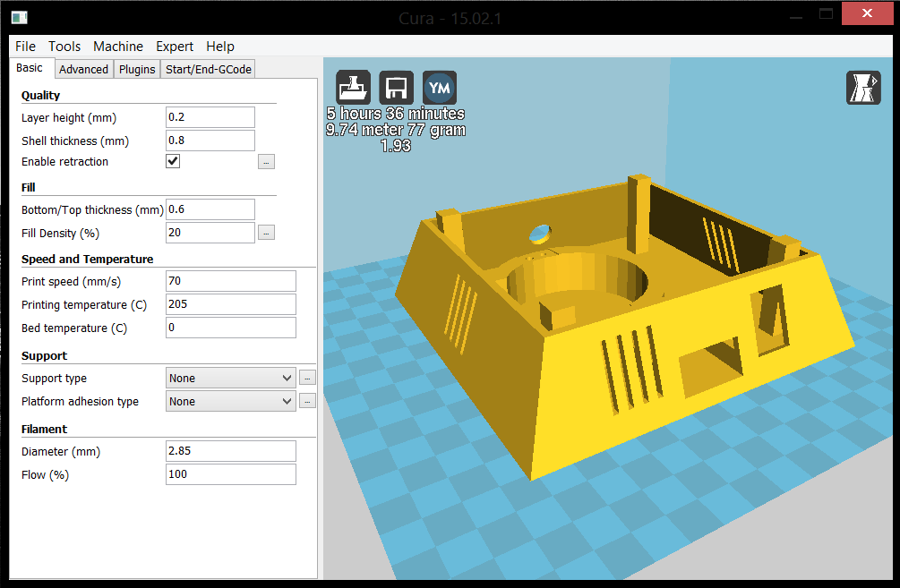Switch to the Advanced tab

[x=84, y=70]
